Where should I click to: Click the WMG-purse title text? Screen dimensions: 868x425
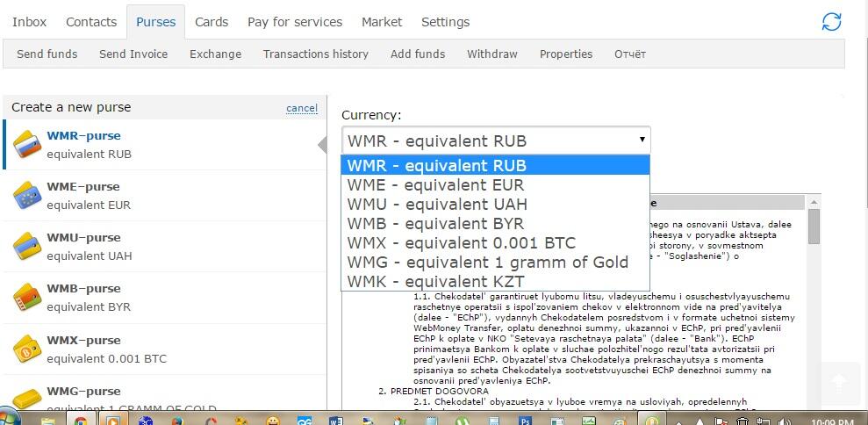[x=83, y=392]
